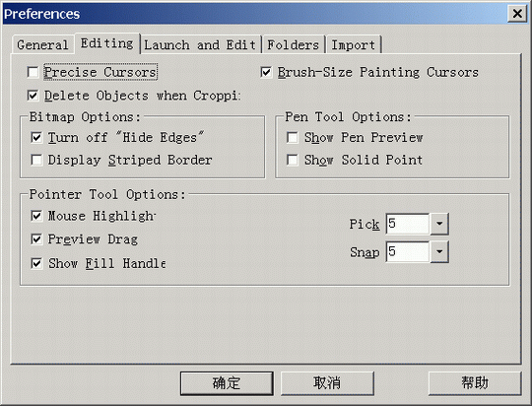Open the Pick distance dropdown arrow
This screenshot has height=406, width=532.
pyautogui.click(x=439, y=224)
